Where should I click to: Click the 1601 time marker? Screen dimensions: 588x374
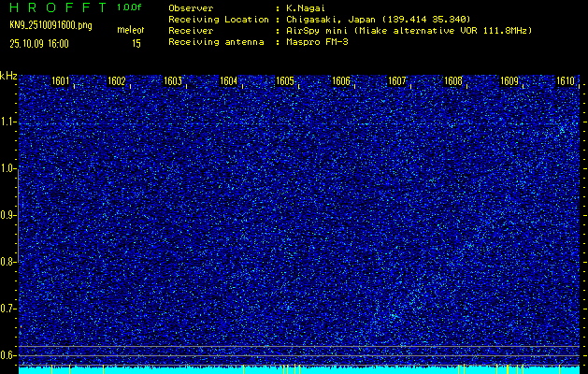point(61,81)
